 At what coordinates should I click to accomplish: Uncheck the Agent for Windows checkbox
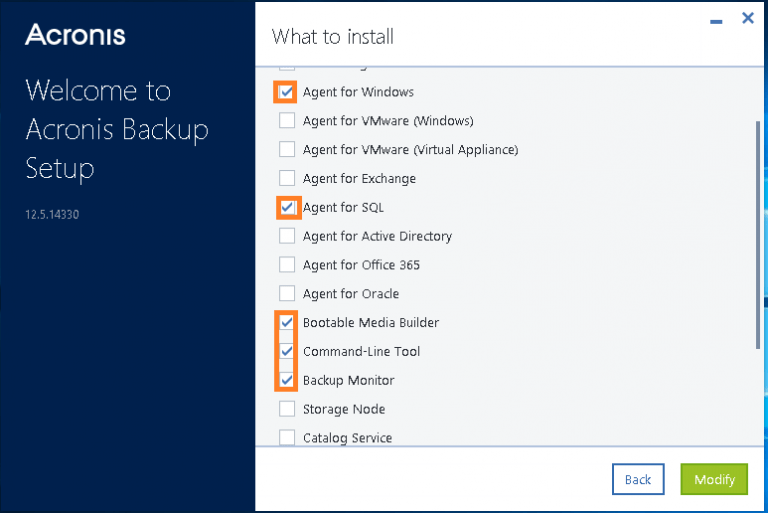[x=287, y=92]
